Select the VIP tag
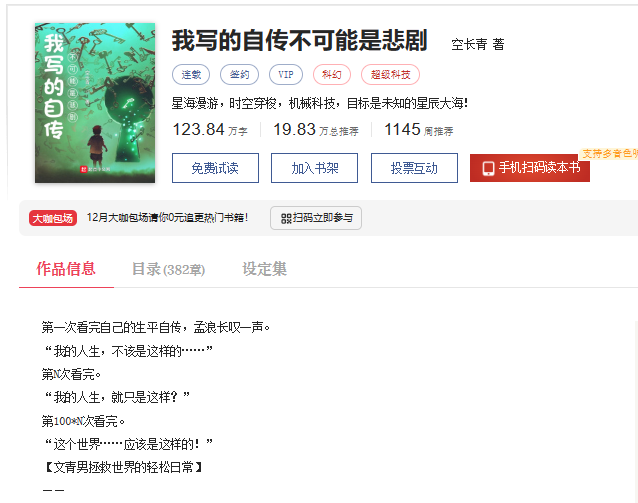Viewport: 638px width, 503px height. coord(286,74)
